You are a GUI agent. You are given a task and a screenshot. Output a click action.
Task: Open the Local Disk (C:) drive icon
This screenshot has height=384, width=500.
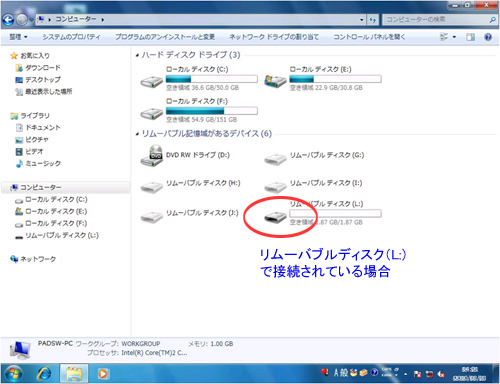click(152, 81)
